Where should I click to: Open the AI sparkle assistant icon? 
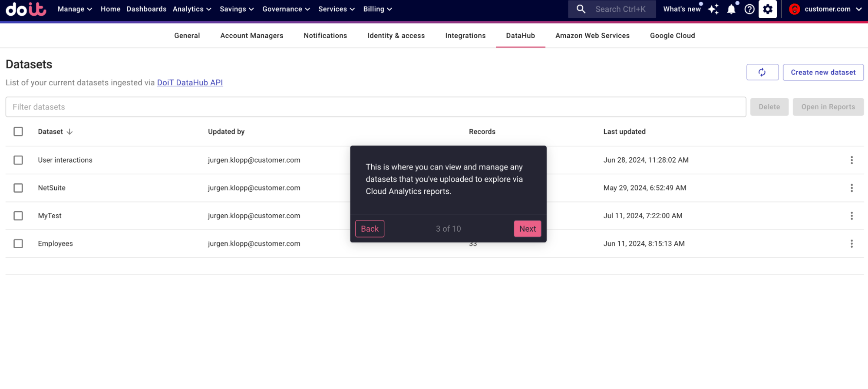click(713, 9)
